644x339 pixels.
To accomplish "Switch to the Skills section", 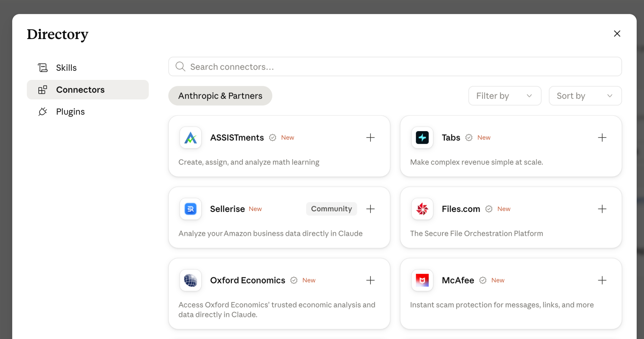I will (x=88, y=68).
